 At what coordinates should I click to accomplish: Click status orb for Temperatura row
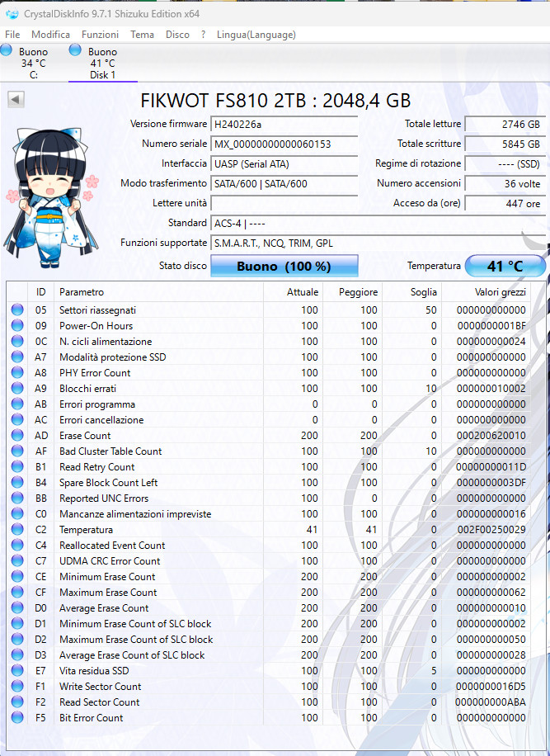[x=17, y=529]
